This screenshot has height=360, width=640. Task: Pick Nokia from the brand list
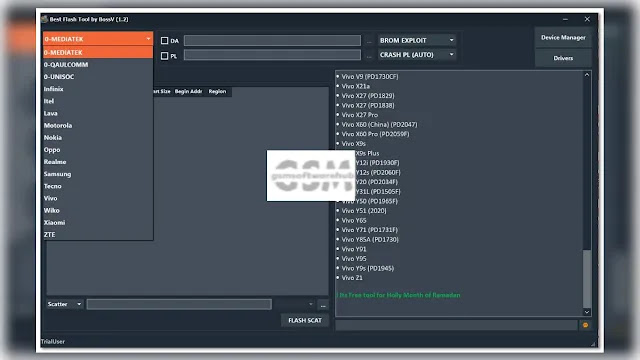point(98,138)
